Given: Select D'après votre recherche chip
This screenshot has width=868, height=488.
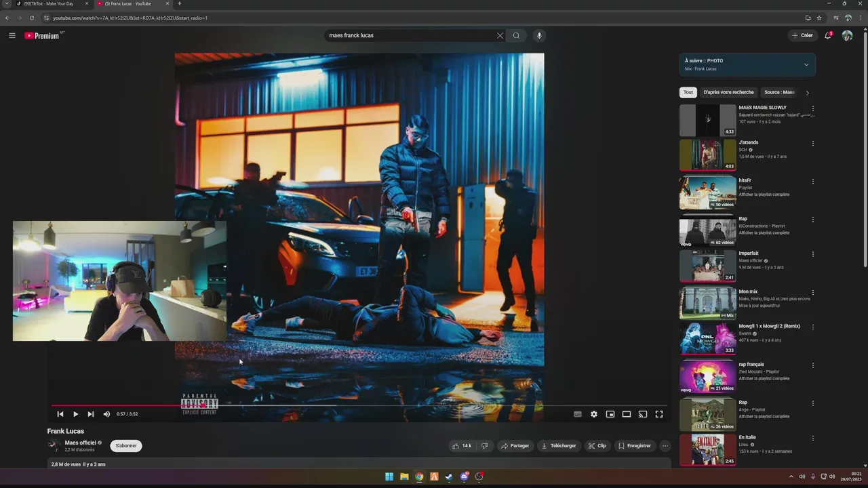Looking at the screenshot, I should point(728,92).
